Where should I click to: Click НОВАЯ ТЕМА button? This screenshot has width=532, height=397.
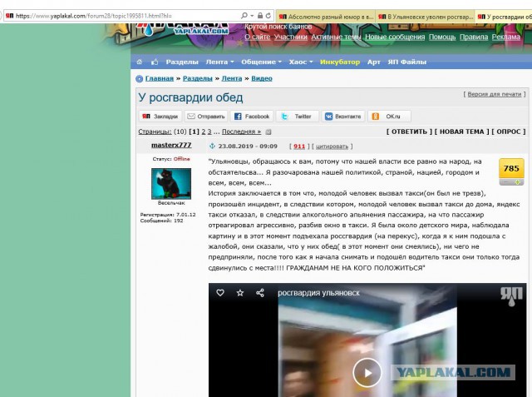[x=462, y=132]
